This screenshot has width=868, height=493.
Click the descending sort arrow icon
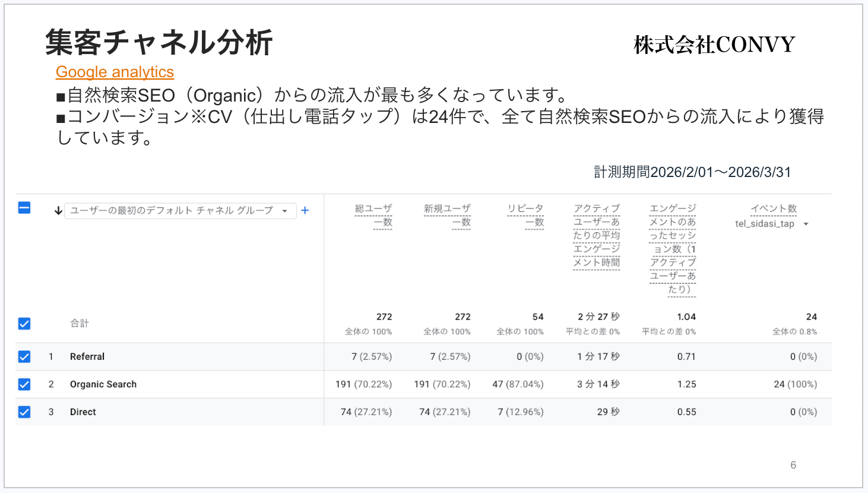(58, 211)
